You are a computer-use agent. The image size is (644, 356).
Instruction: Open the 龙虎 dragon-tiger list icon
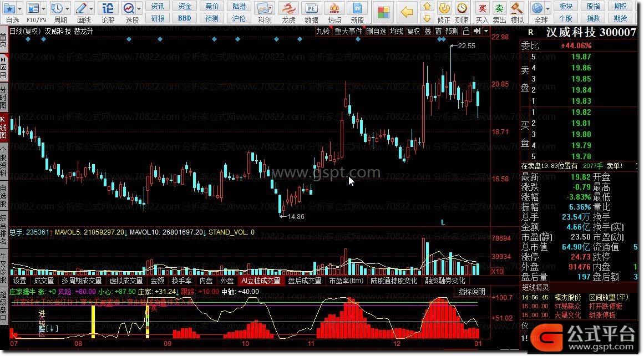(288, 8)
